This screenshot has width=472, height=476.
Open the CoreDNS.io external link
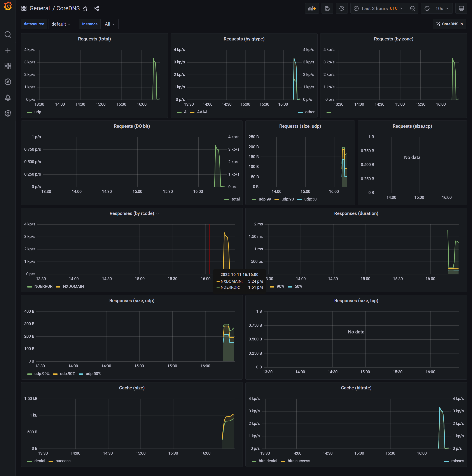(449, 24)
